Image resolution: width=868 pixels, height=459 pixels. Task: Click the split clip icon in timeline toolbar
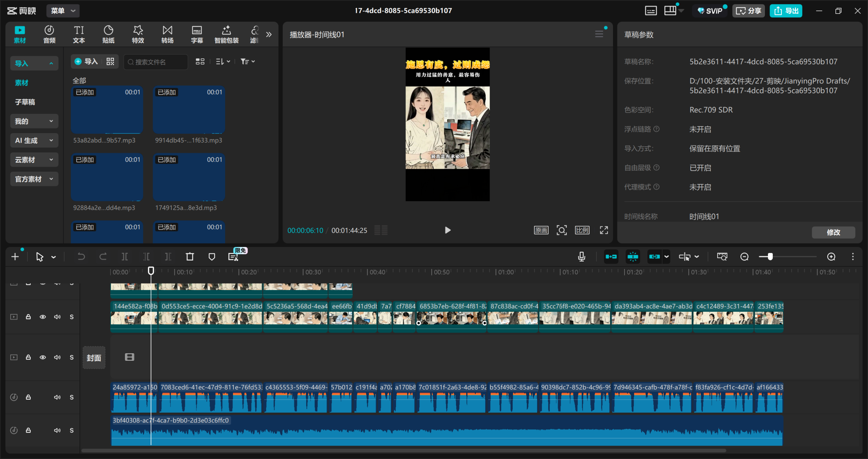tap(124, 257)
